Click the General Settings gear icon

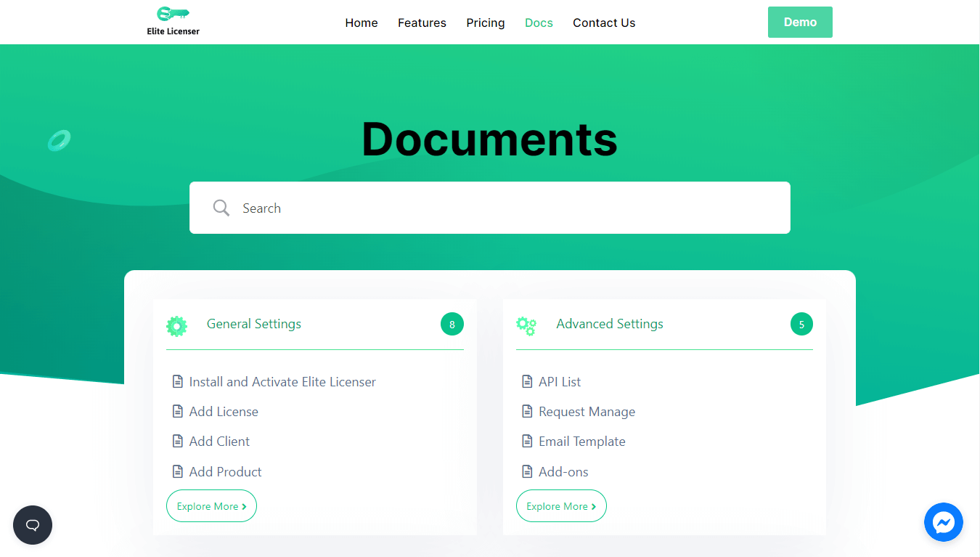[176, 325]
